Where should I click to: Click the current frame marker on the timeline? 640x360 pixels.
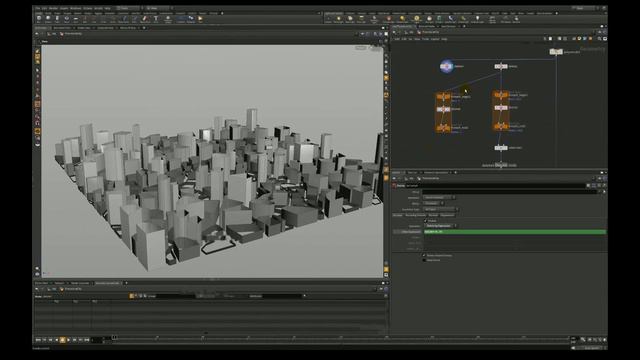[114, 338]
